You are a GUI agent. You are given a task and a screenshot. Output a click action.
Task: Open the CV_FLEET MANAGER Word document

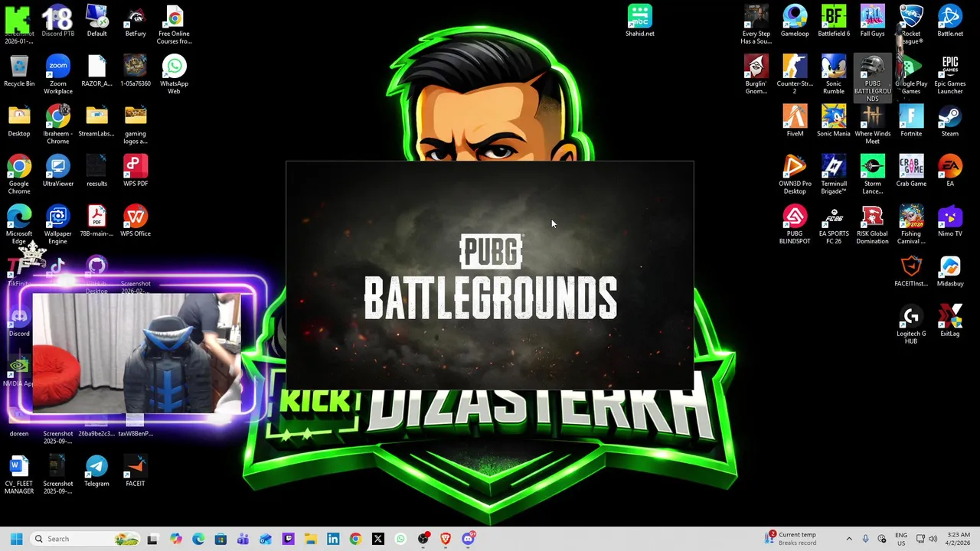point(19,474)
